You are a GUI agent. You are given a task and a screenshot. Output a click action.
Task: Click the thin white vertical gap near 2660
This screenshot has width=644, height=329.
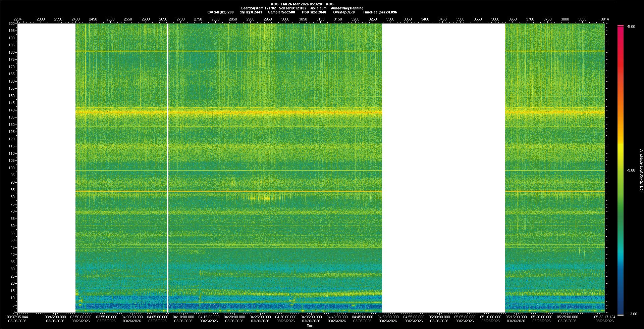167,168
